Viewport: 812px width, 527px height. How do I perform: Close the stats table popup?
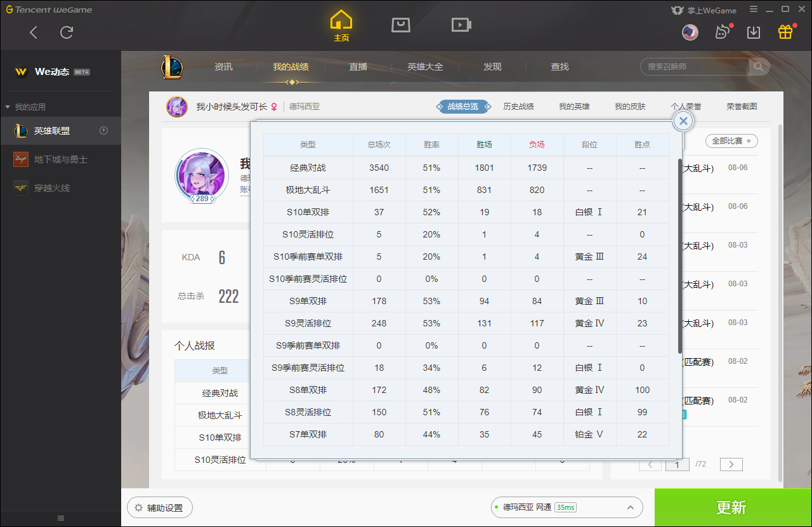tap(683, 121)
